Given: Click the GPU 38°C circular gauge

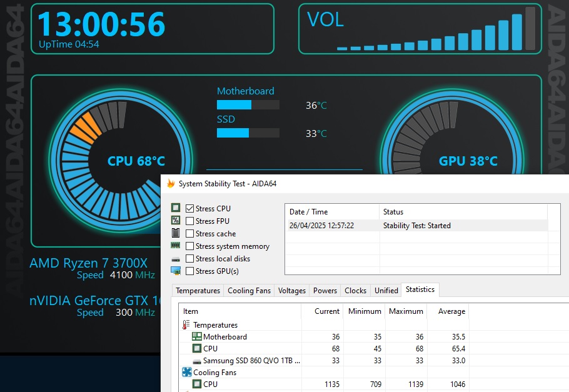Looking at the screenshot, I should pos(453,132).
